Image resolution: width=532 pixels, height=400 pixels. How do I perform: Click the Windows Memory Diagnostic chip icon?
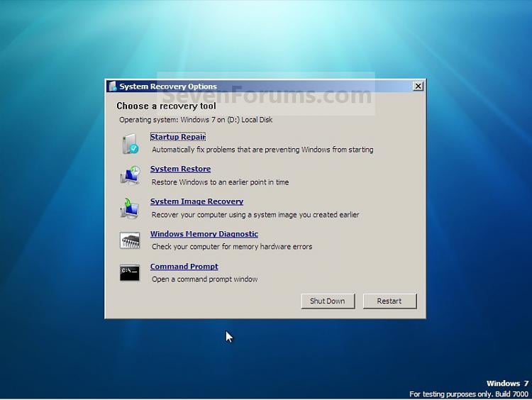pyautogui.click(x=130, y=240)
